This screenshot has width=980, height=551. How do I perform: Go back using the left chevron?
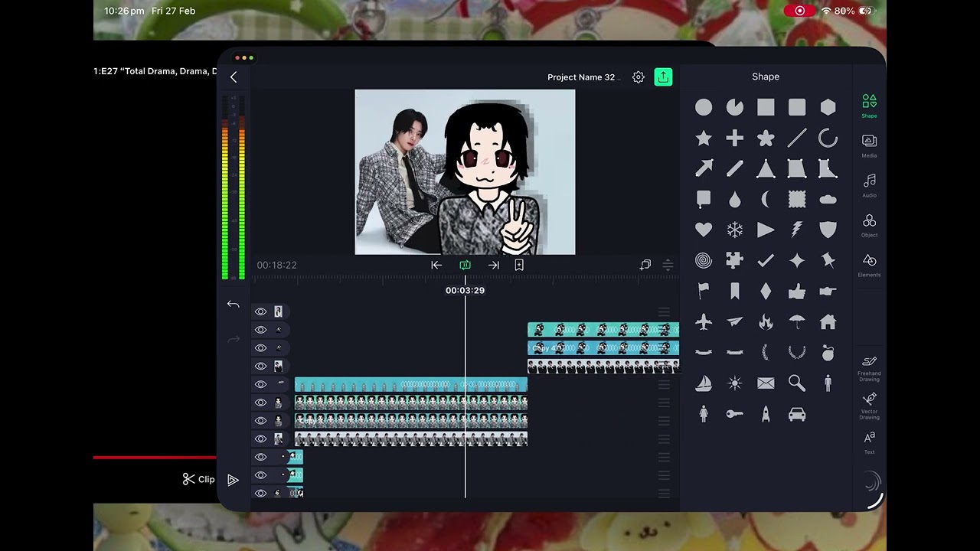[234, 77]
